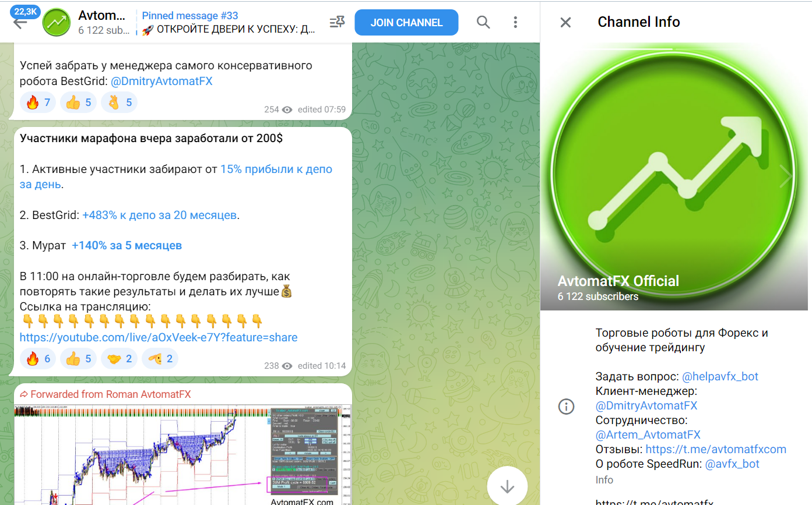Screen dimensions: 812x505
Task: Open the pinned messages list icon
Action: tap(337, 23)
